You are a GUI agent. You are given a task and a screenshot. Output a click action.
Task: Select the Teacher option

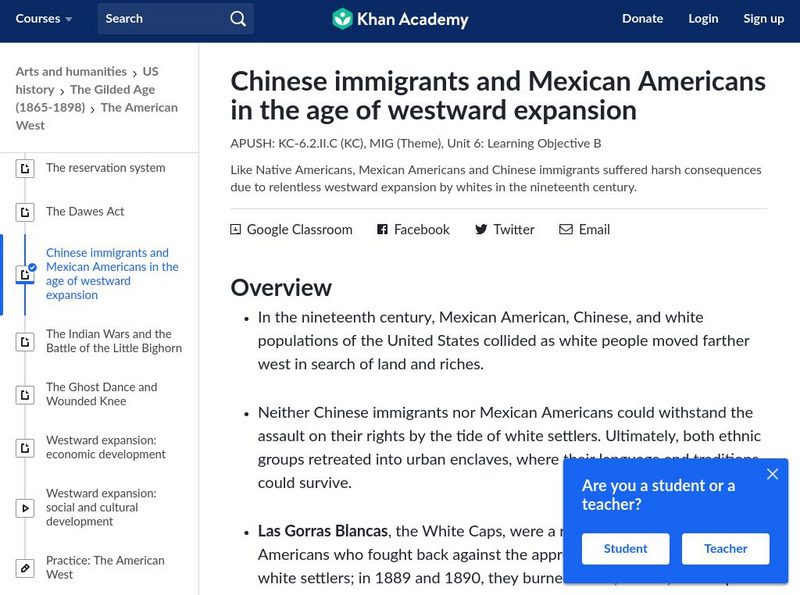click(x=725, y=548)
